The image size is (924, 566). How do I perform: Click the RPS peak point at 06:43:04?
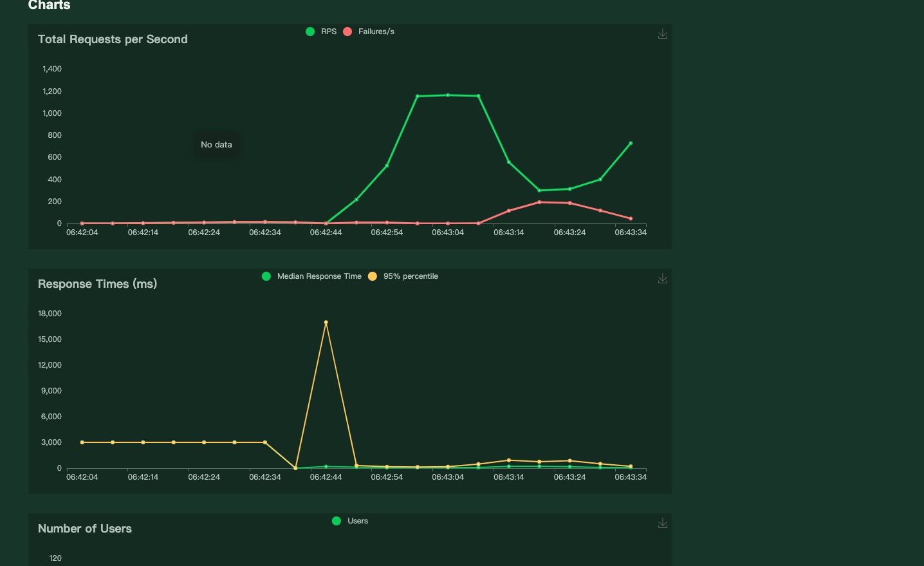coord(448,95)
